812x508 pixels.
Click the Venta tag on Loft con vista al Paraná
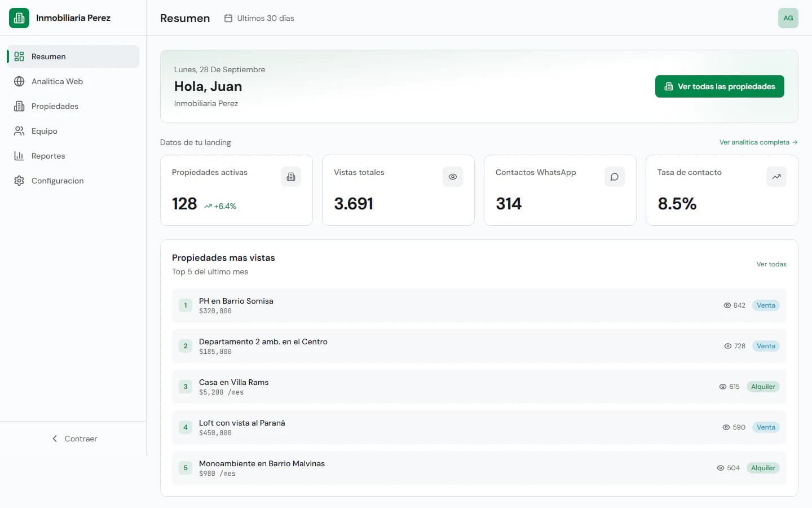click(766, 427)
